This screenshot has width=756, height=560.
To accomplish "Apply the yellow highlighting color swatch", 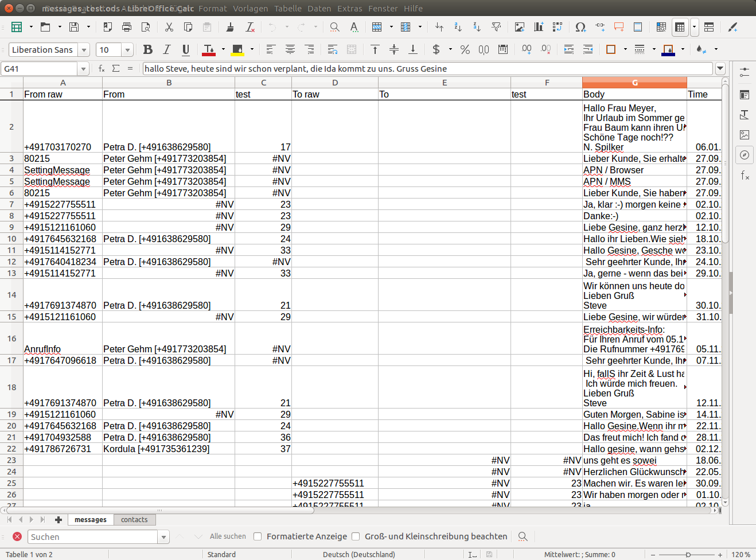I will click(237, 50).
